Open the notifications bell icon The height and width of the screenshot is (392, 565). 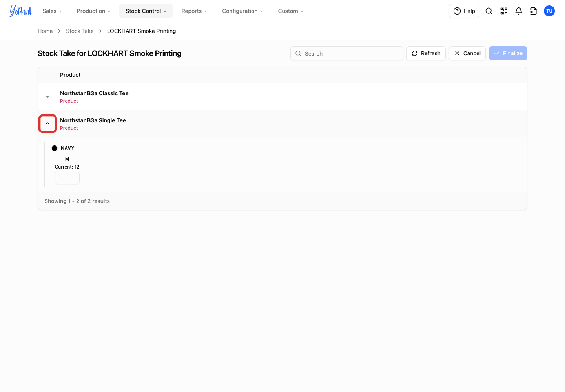(x=519, y=11)
